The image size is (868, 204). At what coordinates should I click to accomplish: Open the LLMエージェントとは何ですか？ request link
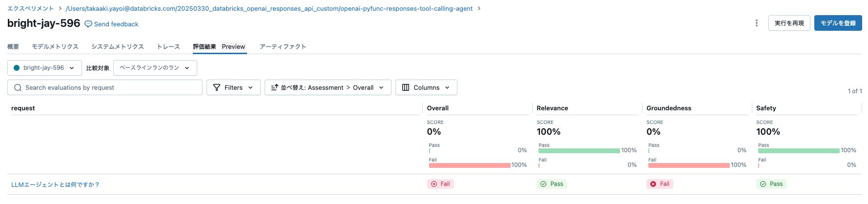point(56,184)
